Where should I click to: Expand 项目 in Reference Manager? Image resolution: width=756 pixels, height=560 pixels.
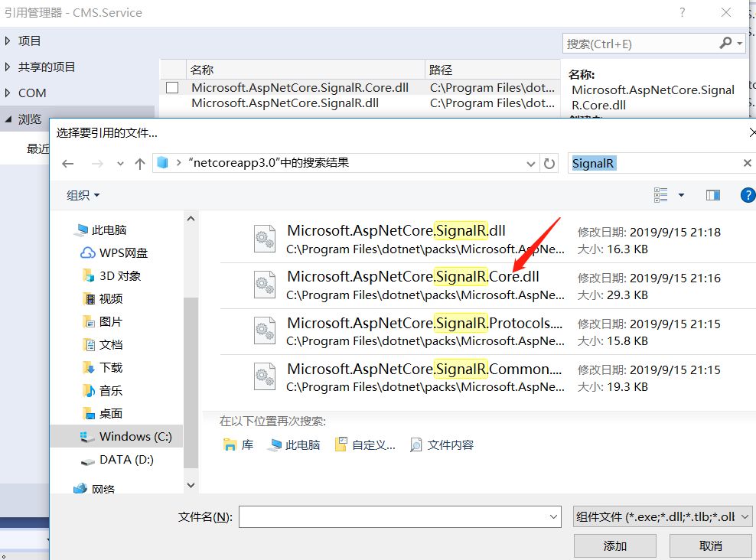[x=7, y=41]
